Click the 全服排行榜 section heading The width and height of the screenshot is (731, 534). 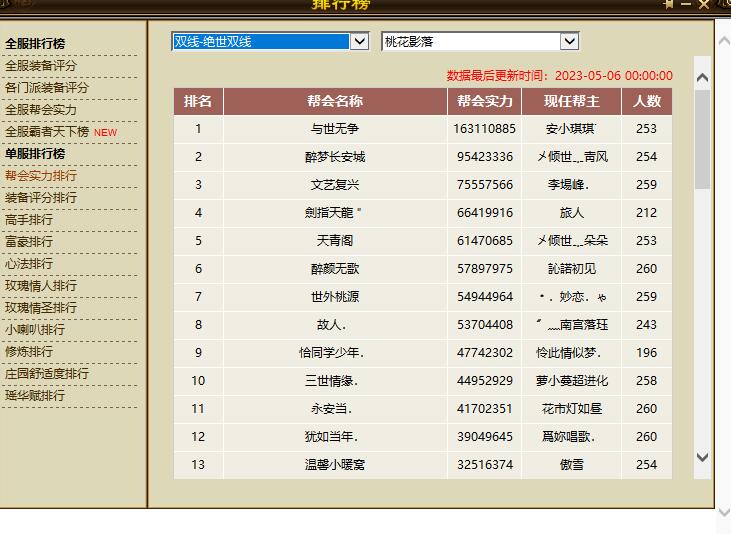(x=35, y=44)
